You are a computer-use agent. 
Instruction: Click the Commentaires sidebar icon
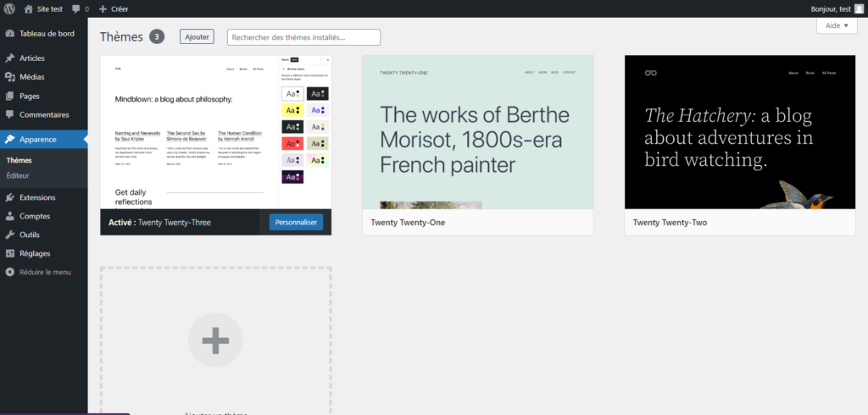pos(9,115)
